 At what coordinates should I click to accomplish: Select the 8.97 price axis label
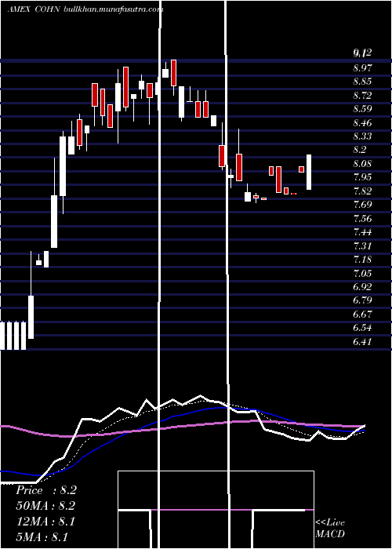tap(362, 67)
